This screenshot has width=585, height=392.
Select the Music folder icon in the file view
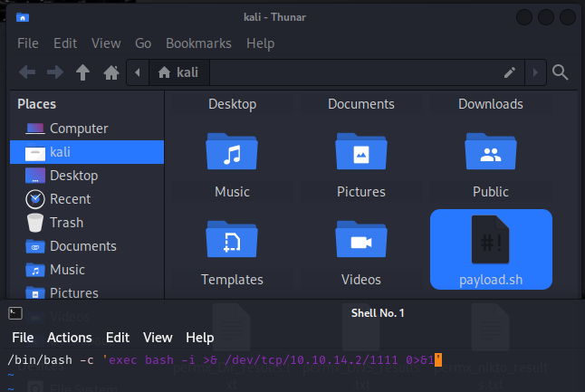tap(232, 151)
